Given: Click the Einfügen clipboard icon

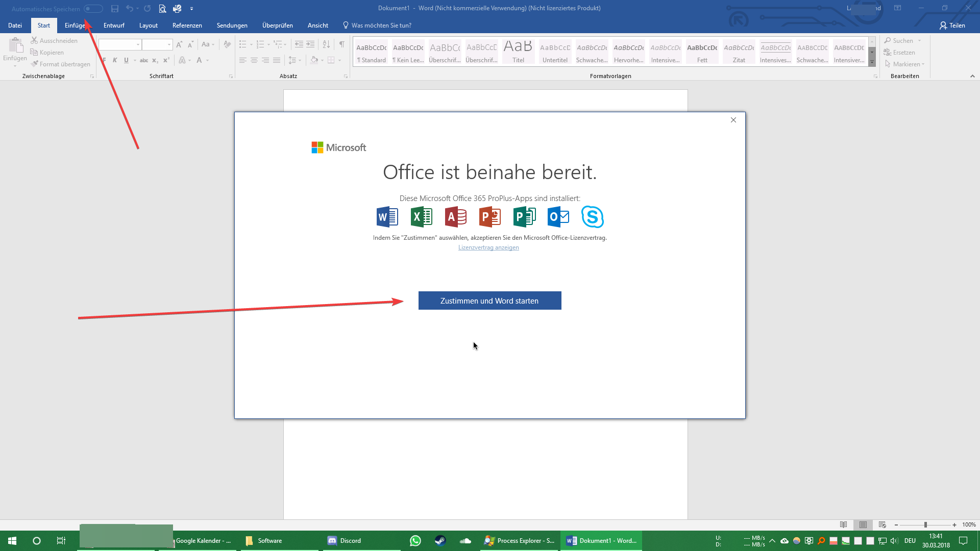Looking at the screenshot, I should pos(15,45).
